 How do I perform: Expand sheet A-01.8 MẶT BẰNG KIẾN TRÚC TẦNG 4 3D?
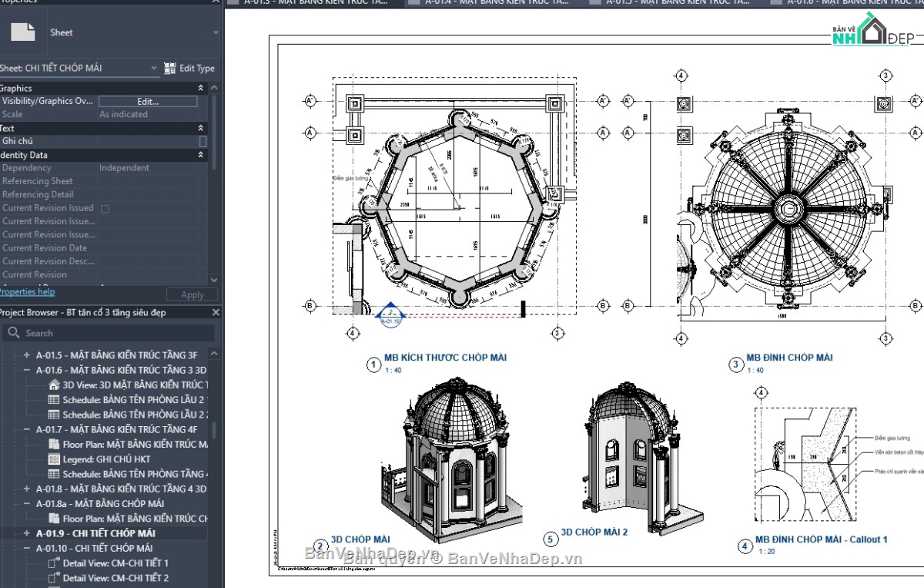26,489
